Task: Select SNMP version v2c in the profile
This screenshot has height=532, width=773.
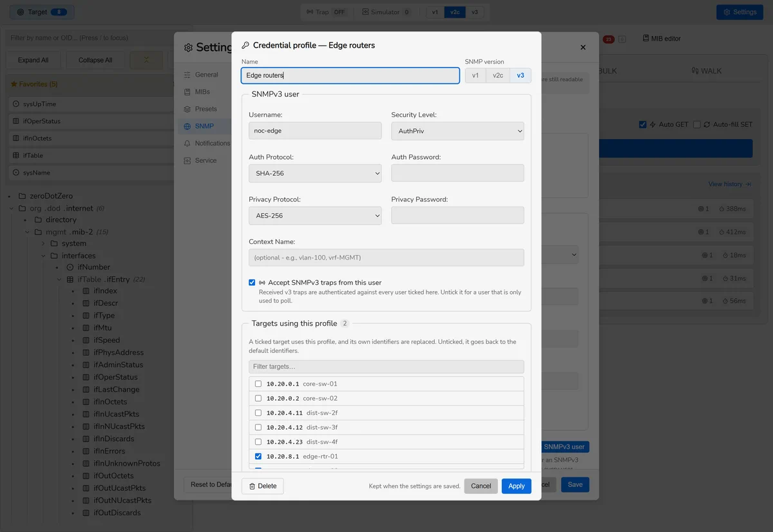Action: (498, 75)
